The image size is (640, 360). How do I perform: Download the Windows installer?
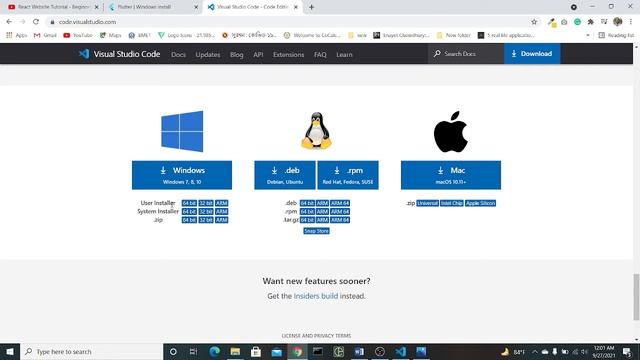tap(182, 175)
